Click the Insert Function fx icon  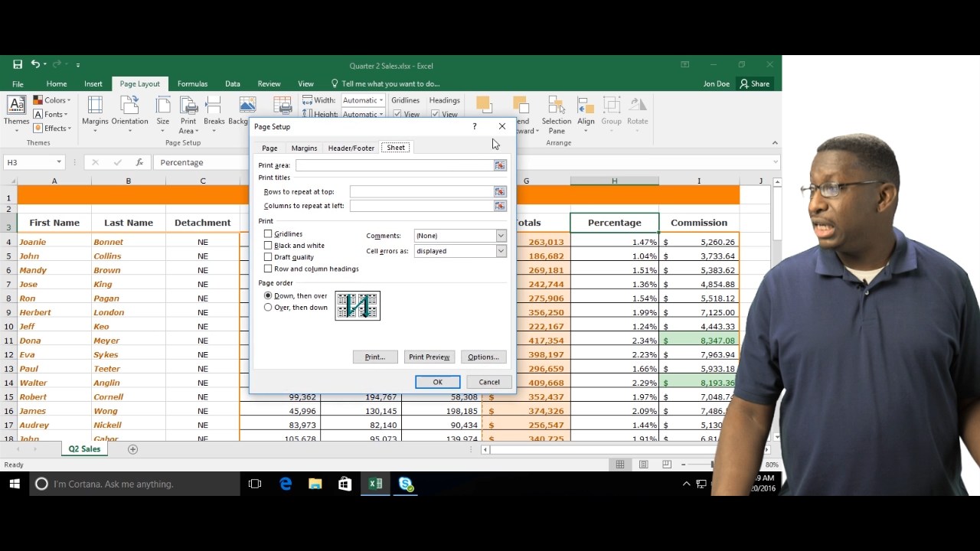pos(139,162)
